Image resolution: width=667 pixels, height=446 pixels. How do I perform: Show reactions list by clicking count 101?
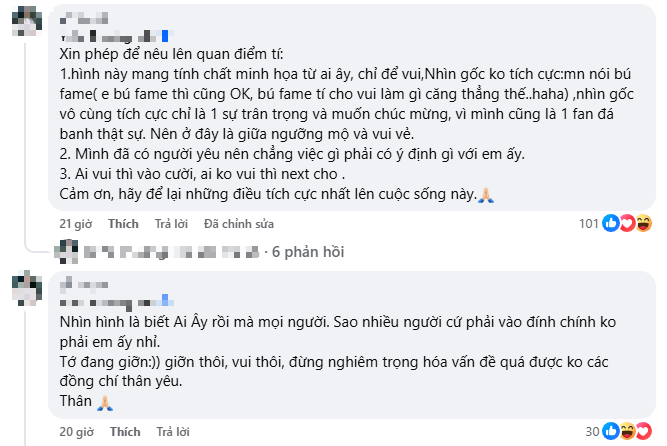coord(588,222)
